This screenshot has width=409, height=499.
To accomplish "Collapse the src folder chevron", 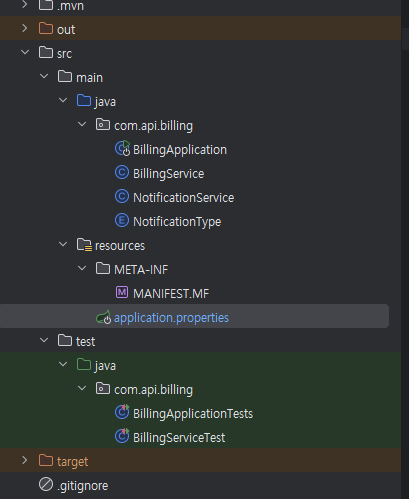I will click(25, 52).
